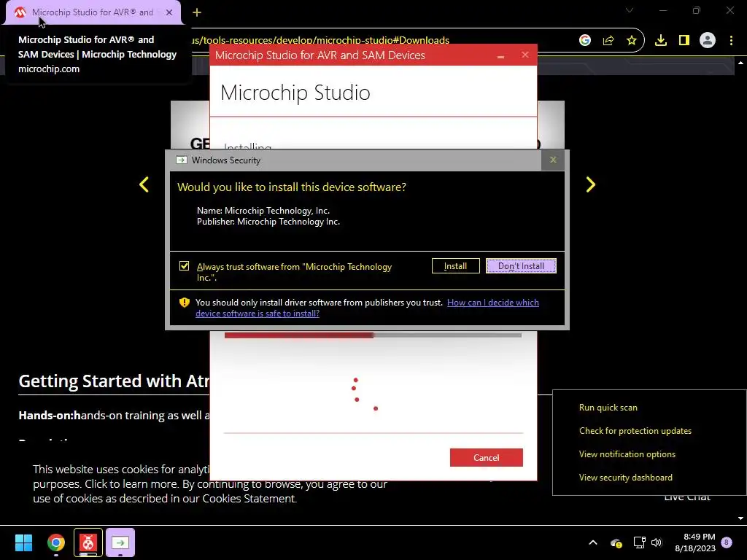Click the Getting Started with Atmel heading
This screenshot has width=747, height=560.
[114, 381]
